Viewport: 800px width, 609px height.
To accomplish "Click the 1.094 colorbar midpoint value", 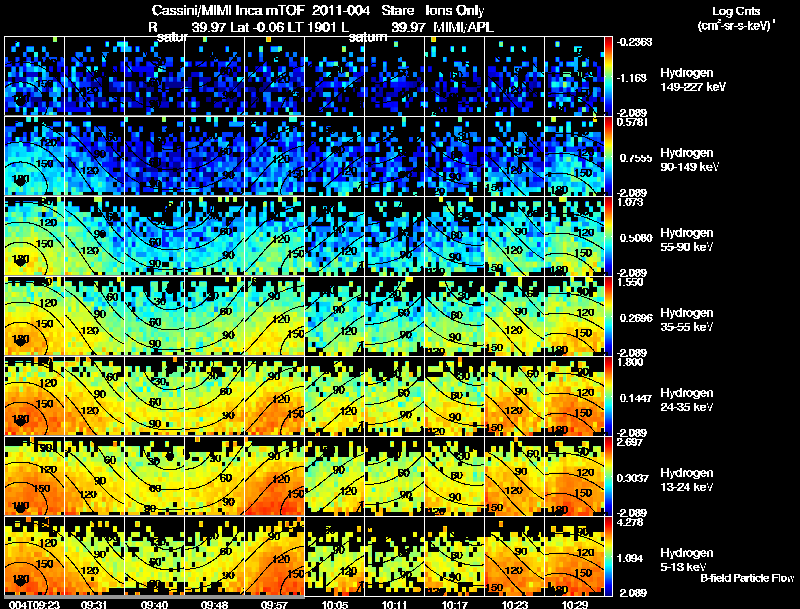I will click(x=630, y=559).
